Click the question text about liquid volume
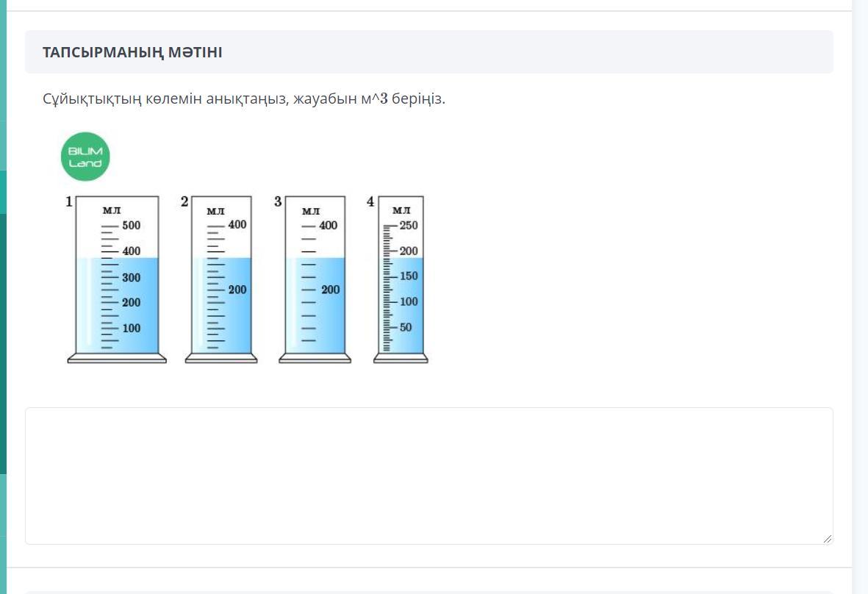This screenshot has width=868, height=594. coord(243,99)
